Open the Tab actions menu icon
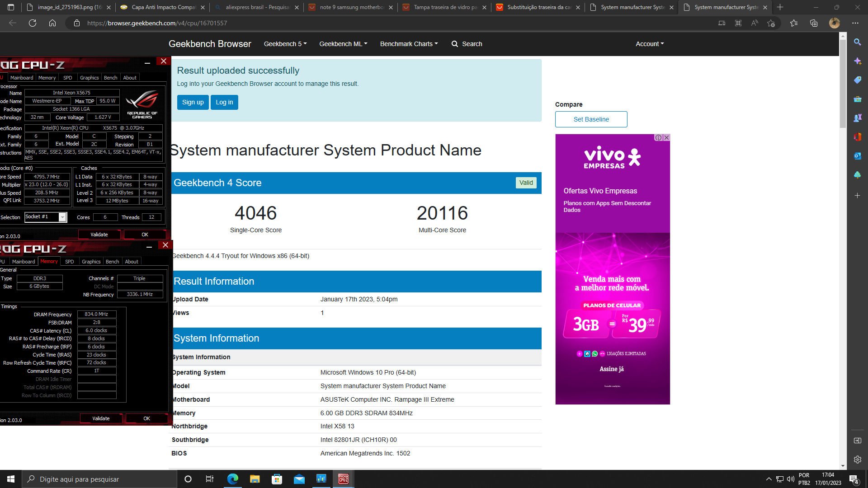868x488 pixels. pos(11,7)
